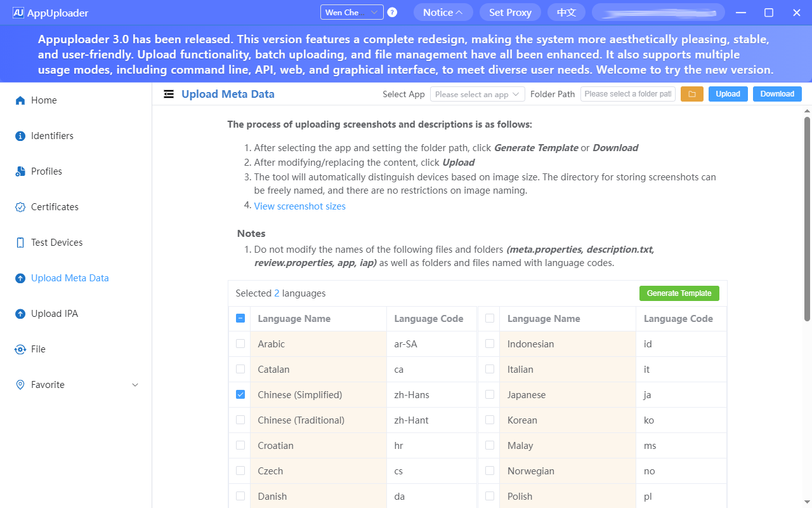812x508 pixels.
Task: Click the Upload Meta Data arrow icon
Action: point(20,278)
